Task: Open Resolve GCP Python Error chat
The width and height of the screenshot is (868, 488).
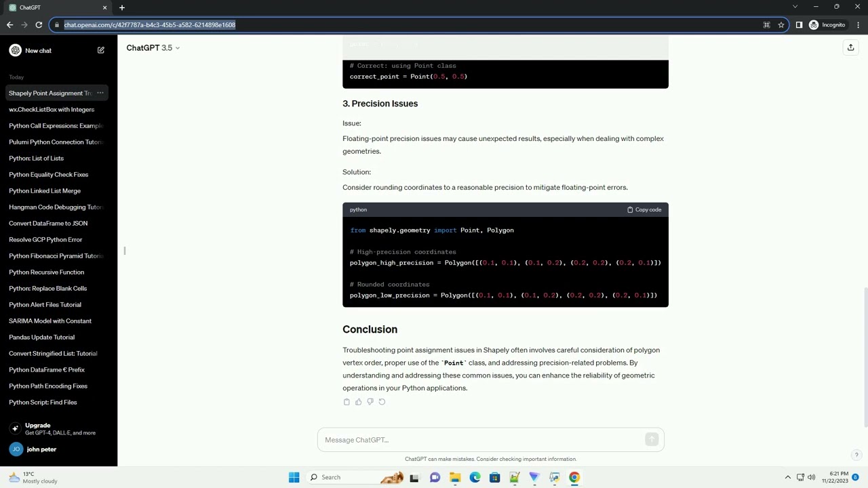Action: [x=58, y=239]
